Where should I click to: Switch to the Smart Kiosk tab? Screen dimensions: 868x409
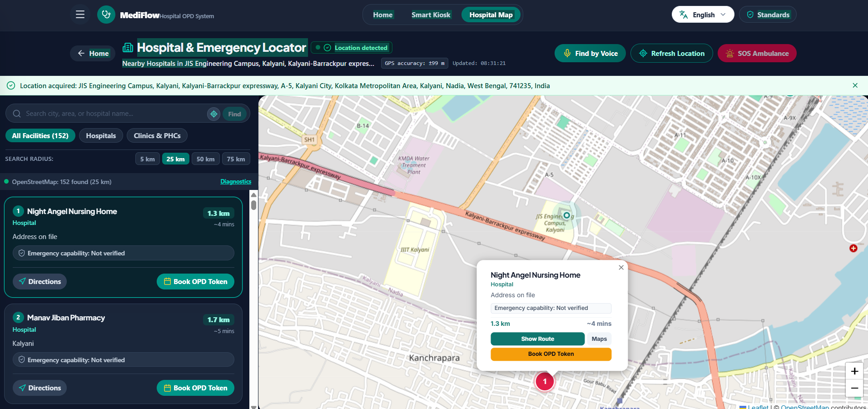coord(431,15)
